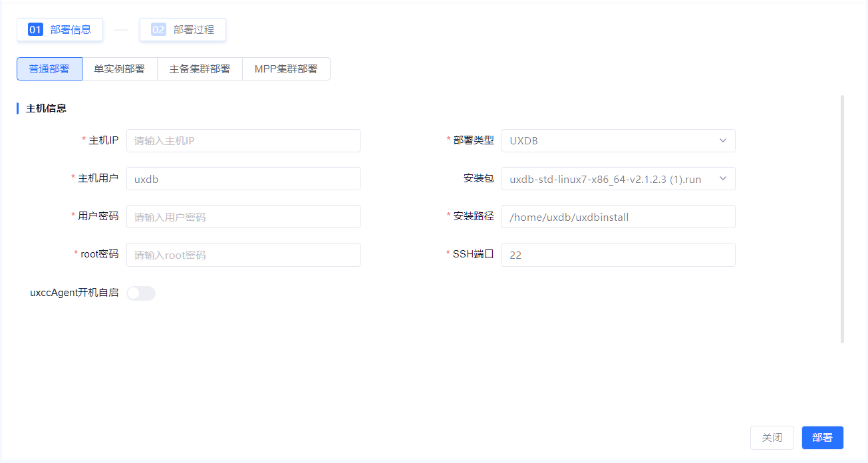Open the 主备集群部署 tab

200,69
